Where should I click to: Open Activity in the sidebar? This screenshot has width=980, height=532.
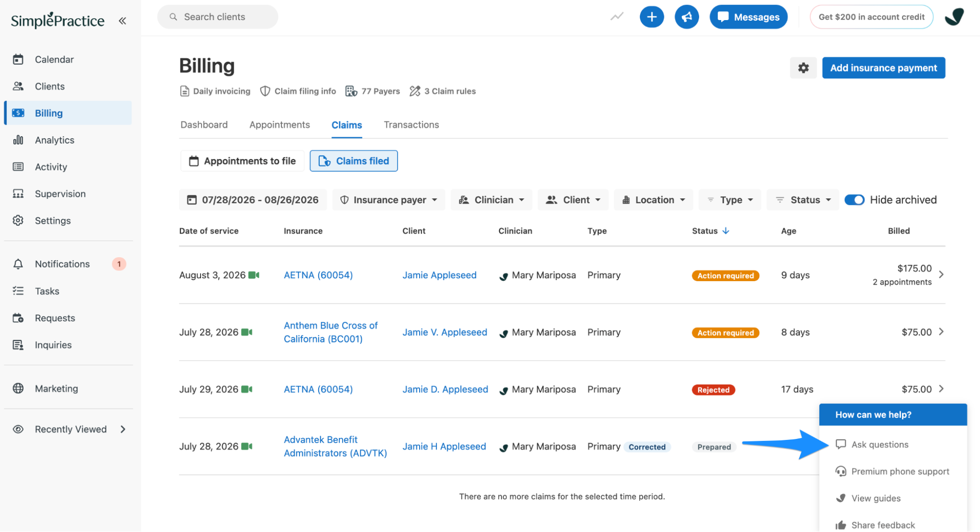[51, 167]
